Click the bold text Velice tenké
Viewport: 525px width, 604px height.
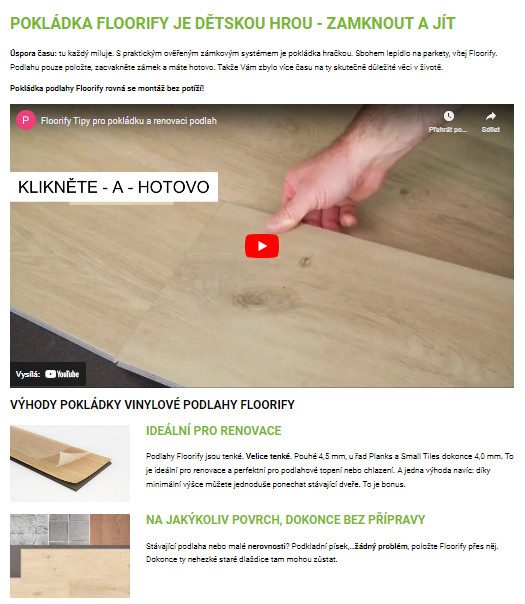click(x=268, y=456)
